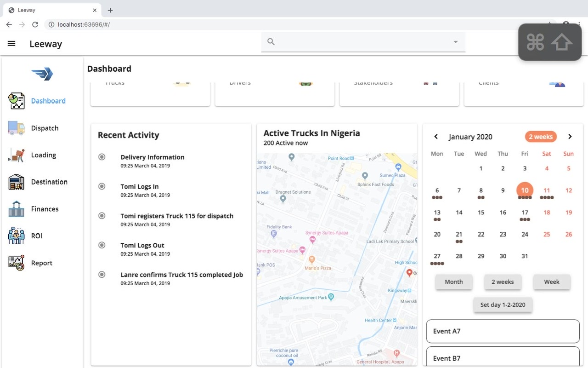Select the Tomi Logs Out activity radio
588x368 pixels.
[102, 245]
